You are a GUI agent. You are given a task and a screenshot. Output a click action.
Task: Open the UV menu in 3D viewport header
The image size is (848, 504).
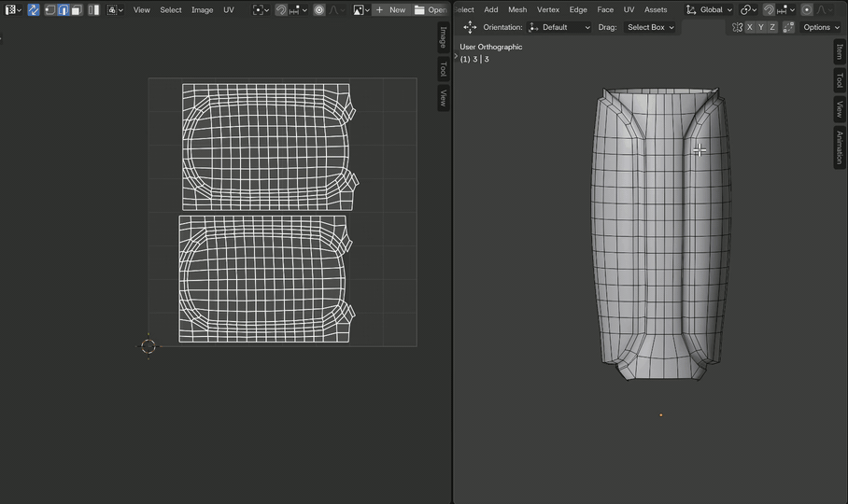629,9
